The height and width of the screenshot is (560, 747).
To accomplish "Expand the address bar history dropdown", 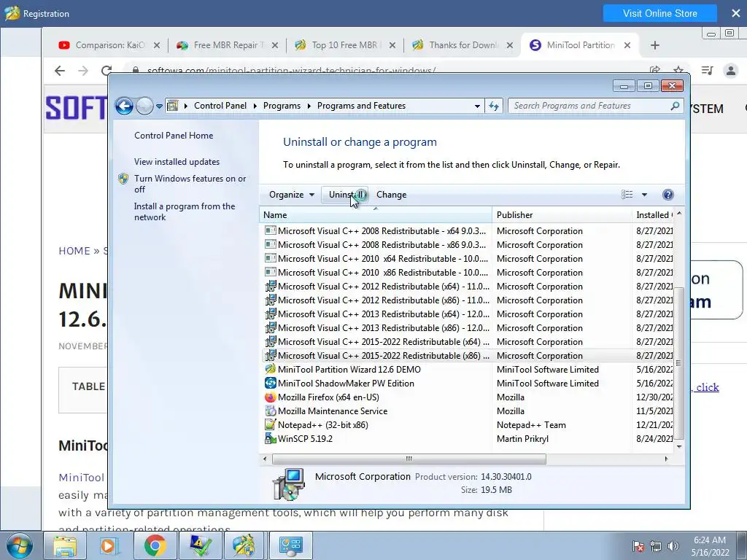I will [477, 106].
